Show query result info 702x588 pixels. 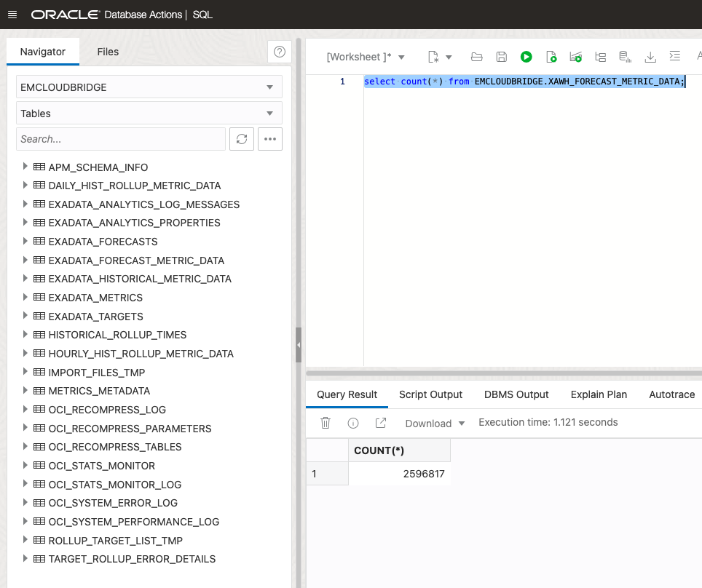tap(353, 424)
